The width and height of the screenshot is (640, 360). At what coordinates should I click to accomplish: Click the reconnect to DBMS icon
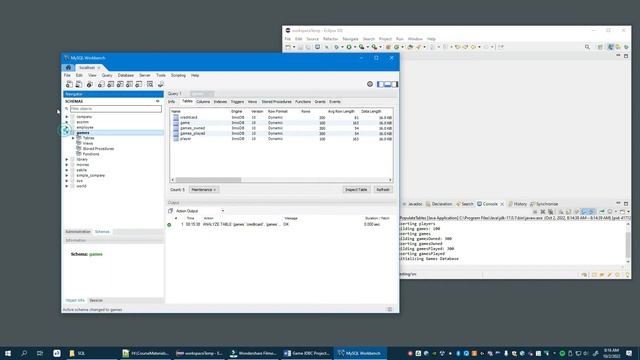pos(161,84)
